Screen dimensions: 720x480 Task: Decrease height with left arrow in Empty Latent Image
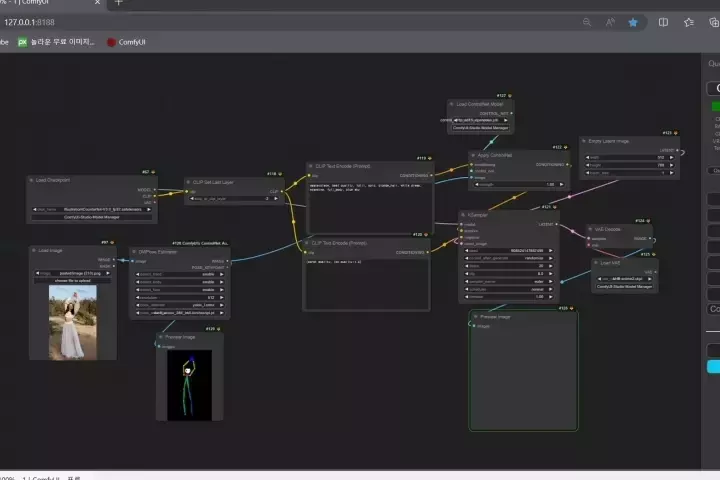pyautogui.click(x=587, y=165)
